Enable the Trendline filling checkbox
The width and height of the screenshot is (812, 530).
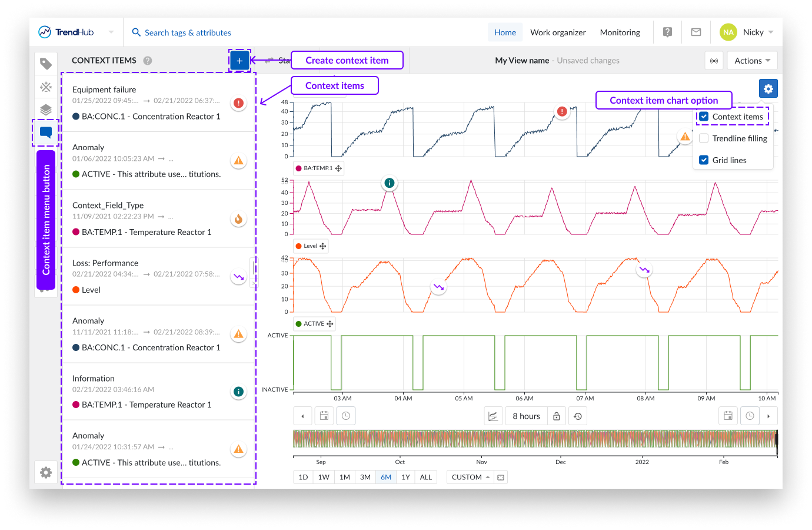pyautogui.click(x=704, y=138)
